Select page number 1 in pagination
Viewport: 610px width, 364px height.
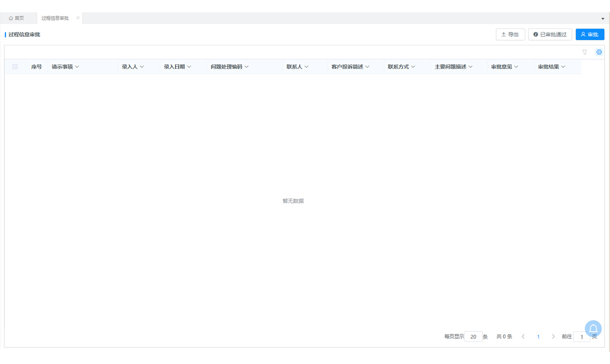pyautogui.click(x=538, y=336)
